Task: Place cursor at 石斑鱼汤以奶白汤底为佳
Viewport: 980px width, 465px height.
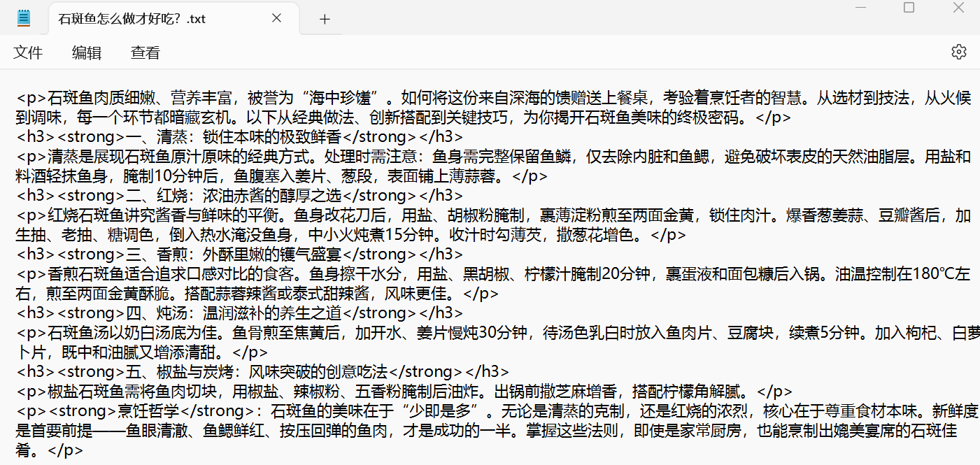Action: (x=133, y=333)
